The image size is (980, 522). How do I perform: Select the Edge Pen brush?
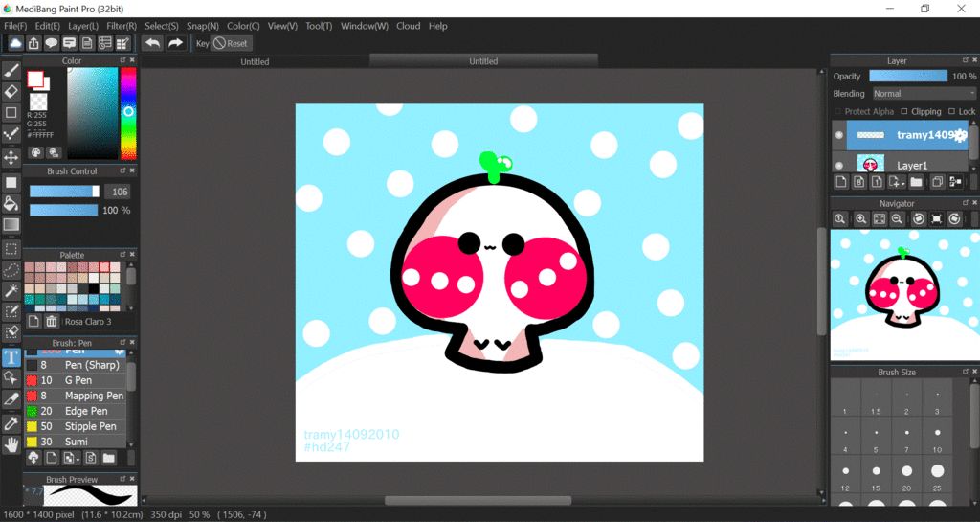tap(76, 411)
